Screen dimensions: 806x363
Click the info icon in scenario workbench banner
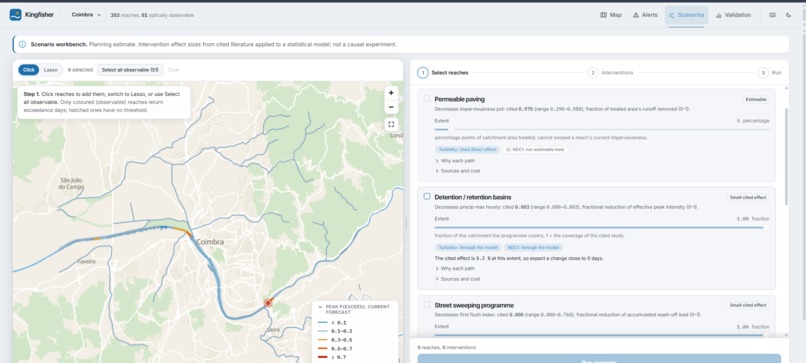[x=22, y=44]
